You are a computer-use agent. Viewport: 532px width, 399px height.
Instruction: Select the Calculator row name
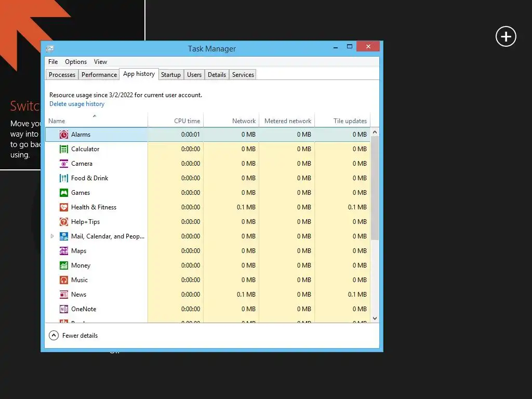pos(85,149)
